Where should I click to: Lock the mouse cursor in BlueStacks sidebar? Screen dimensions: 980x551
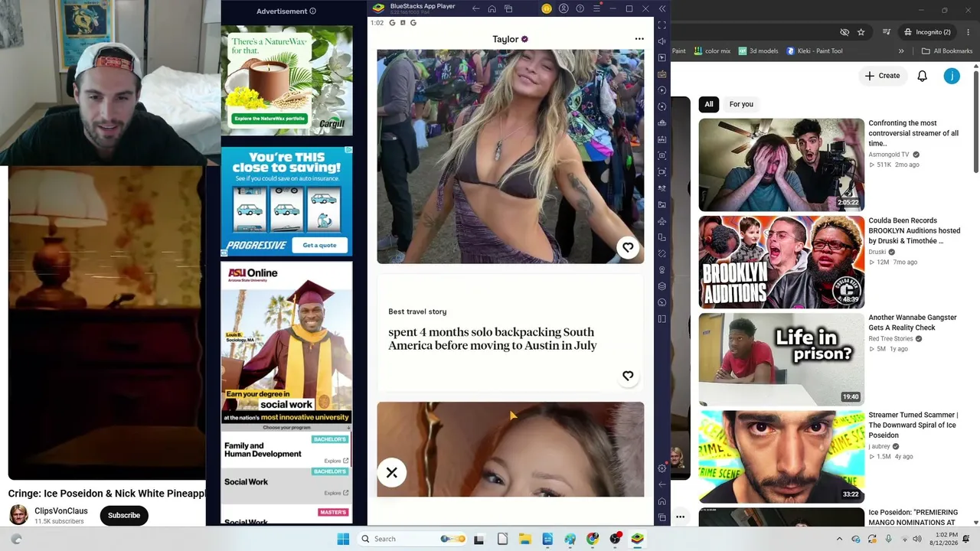pyautogui.click(x=662, y=57)
